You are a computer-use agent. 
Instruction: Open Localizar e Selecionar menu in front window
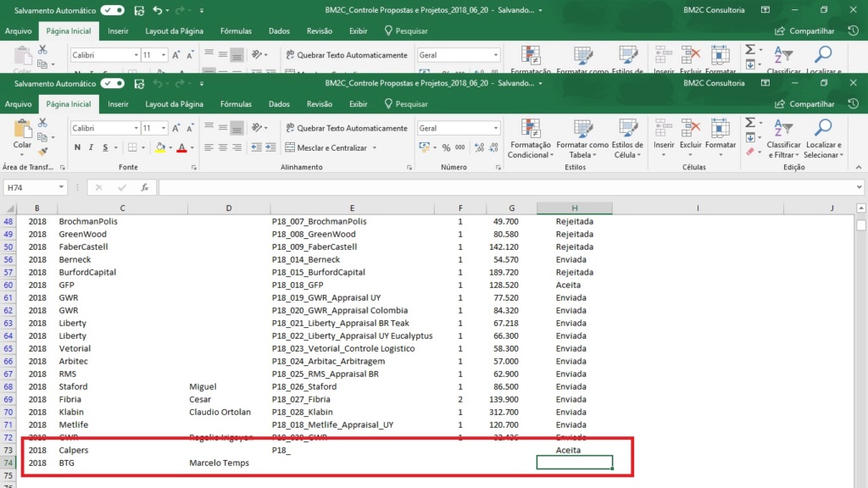click(x=823, y=138)
